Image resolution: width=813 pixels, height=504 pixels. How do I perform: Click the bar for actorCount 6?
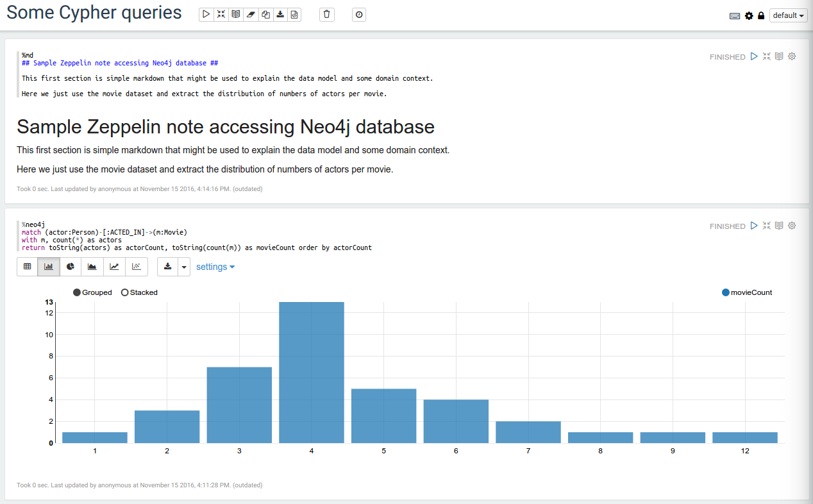(x=456, y=421)
